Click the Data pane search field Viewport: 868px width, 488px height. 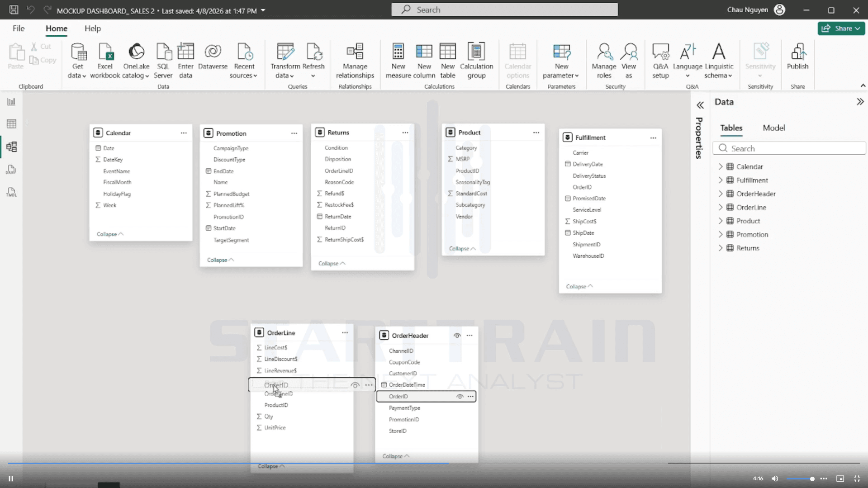click(x=789, y=148)
